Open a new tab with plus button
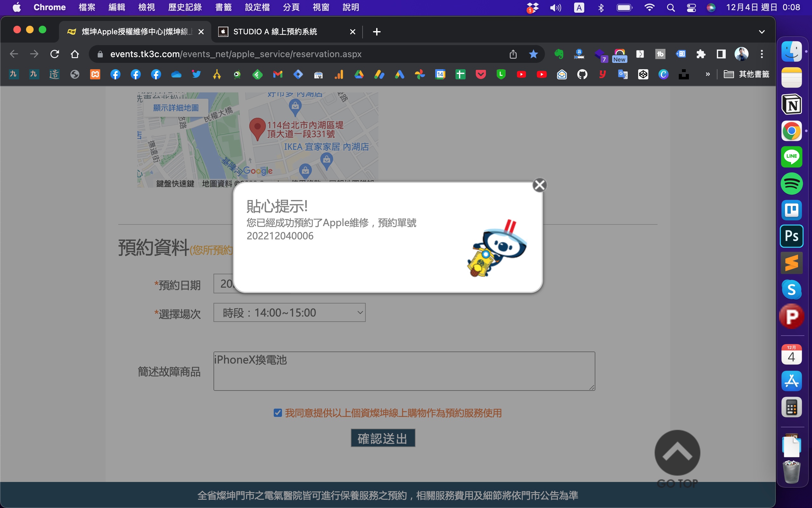The width and height of the screenshot is (812, 508). (x=377, y=31)
